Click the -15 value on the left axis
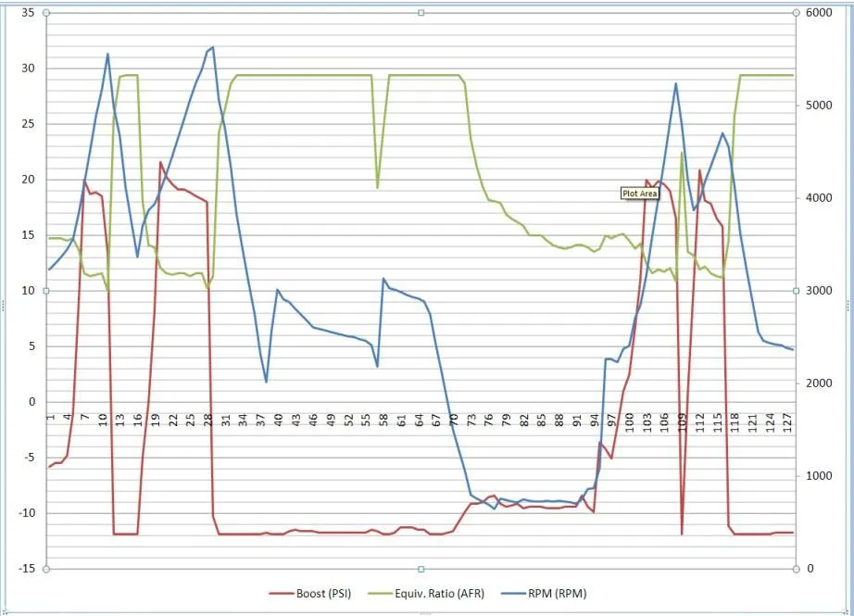Viewport: 854px width, 616px height. pos(26,569)
